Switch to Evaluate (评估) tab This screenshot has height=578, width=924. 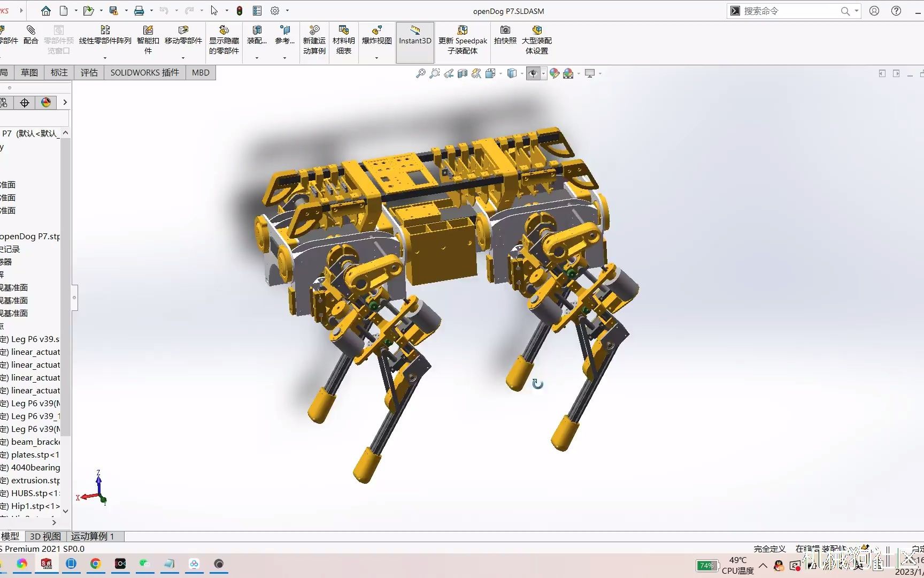(x=89, y=73)
